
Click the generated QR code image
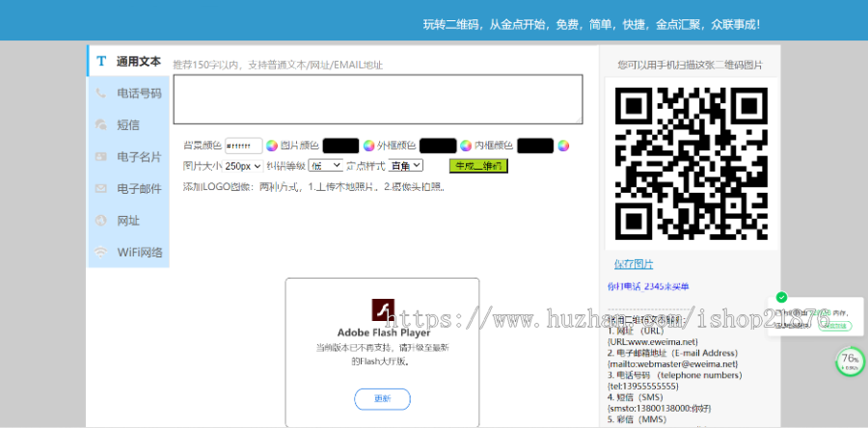(692, 163)
